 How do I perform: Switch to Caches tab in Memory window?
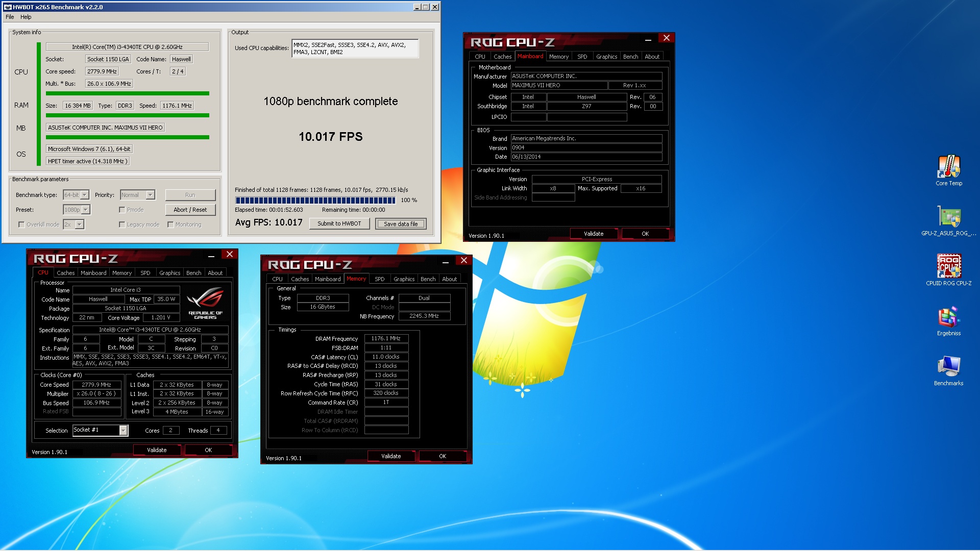point(300,279)
